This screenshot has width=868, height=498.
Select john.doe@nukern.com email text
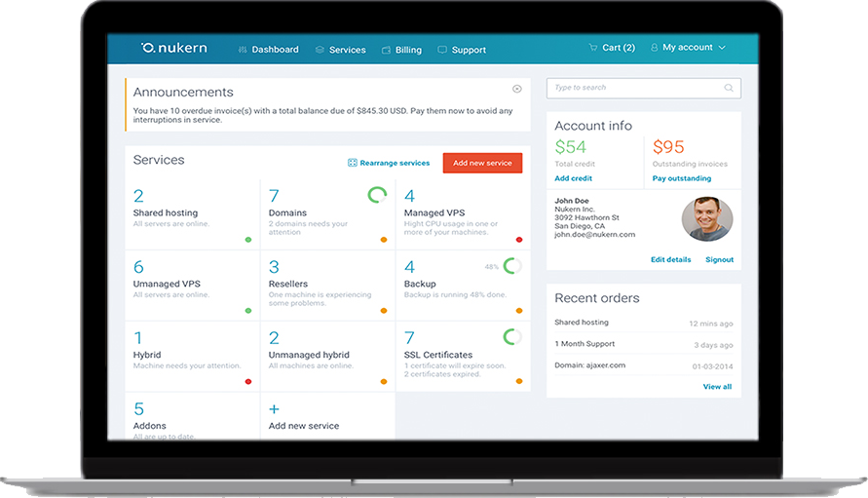pos(595,234)
